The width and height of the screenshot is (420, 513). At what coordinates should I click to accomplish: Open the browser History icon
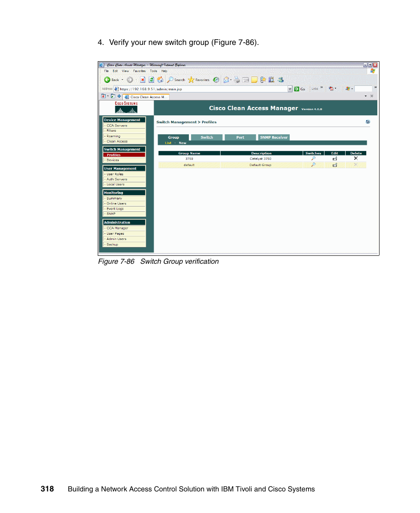216,80
